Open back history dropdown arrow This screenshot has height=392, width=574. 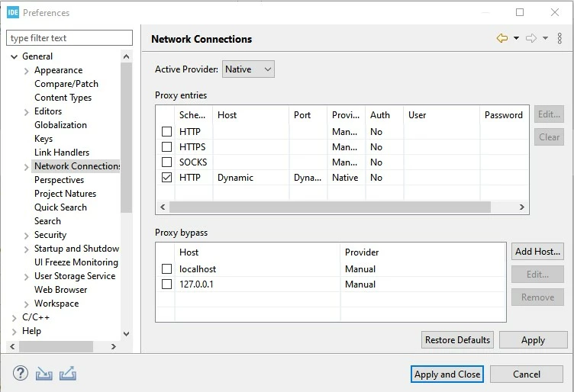tap(516, 38)
